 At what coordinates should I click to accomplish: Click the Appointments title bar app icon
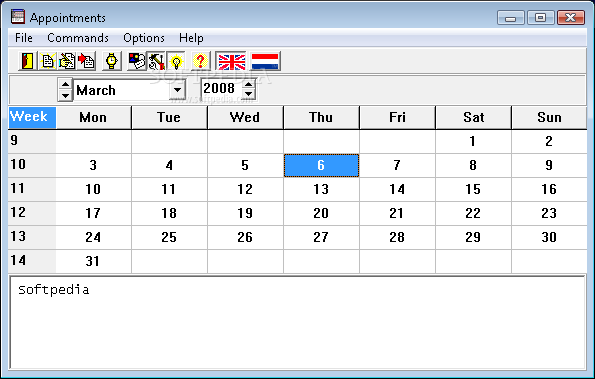[18, 17]
